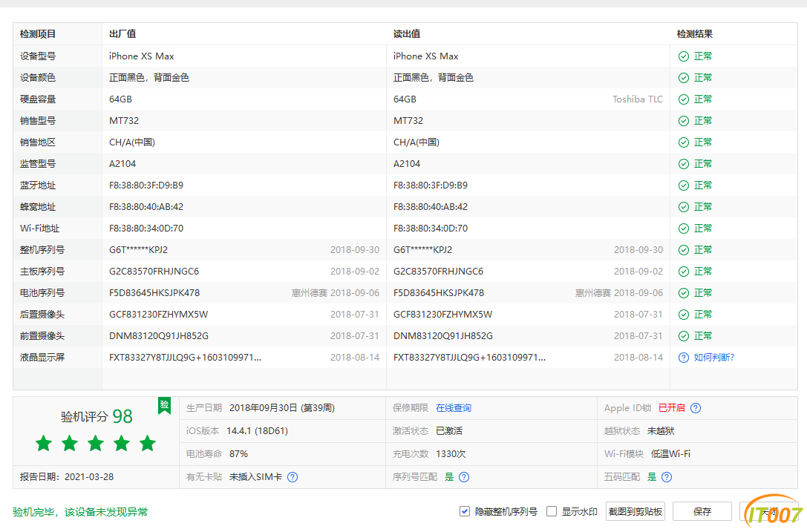Click the read-out mainboard serial G2C83570FRHJNGC6

click(x=439, y=272)
